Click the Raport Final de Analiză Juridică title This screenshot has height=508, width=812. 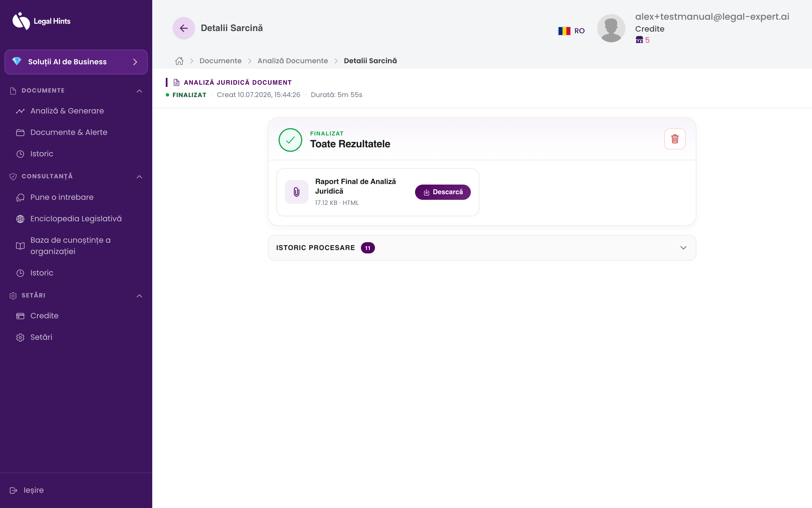coord(355,186)
